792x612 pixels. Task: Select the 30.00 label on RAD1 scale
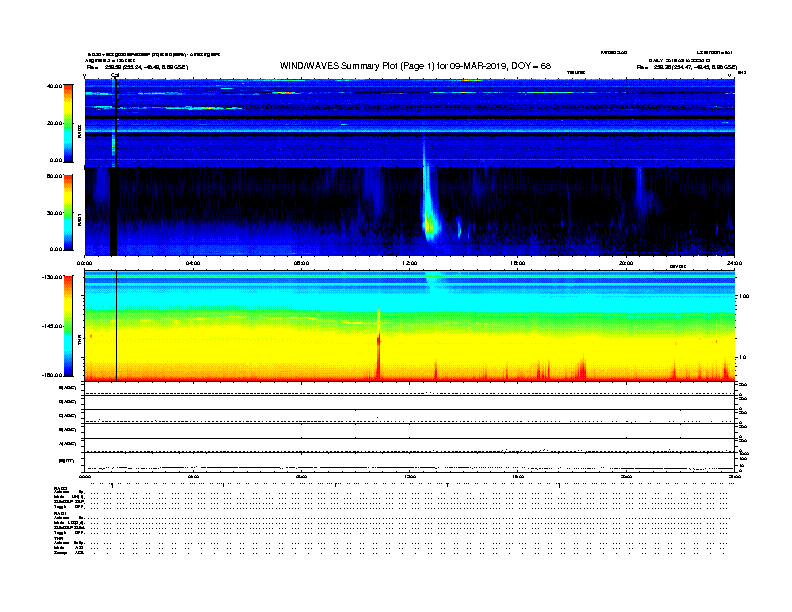tap(54, 213)
